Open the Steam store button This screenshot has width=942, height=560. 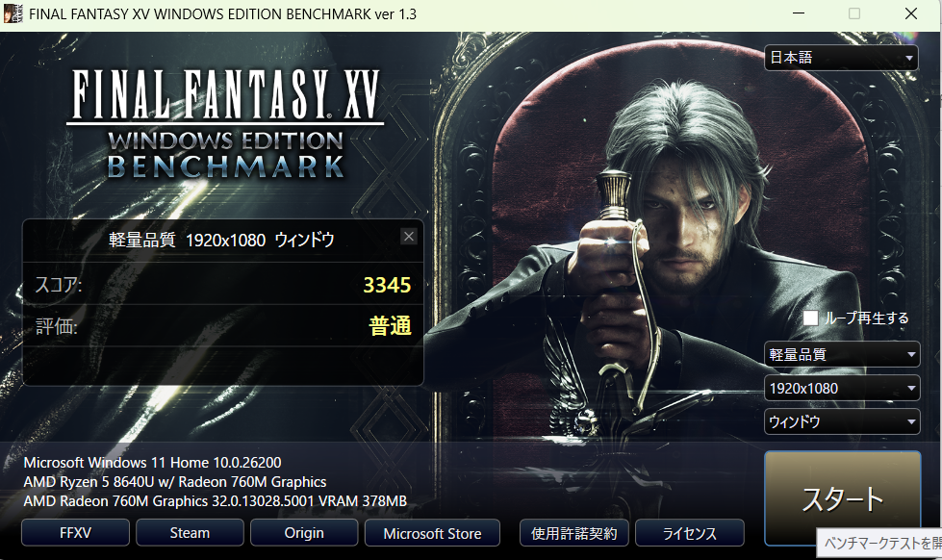(x=190, y=533)
